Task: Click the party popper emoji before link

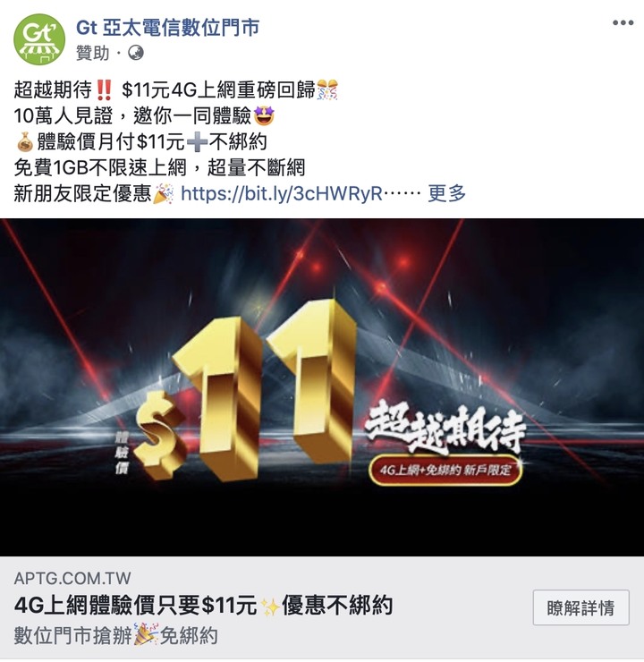Action: pos(164,194)
